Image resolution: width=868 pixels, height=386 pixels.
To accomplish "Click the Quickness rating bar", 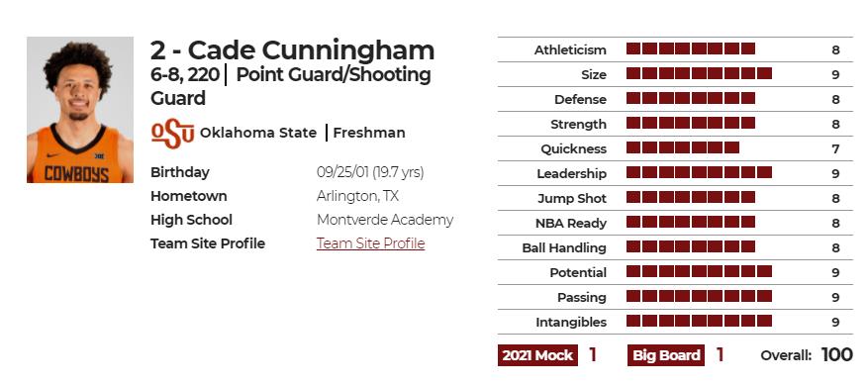I will point(683,147).
